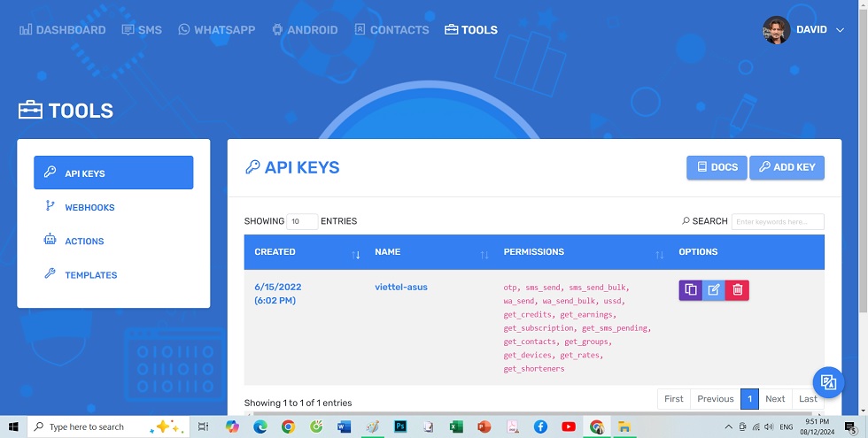This screenshot has width=868, height=438.
Task: Click the key icon beside API KEYS heading
Action: [252, 167]
